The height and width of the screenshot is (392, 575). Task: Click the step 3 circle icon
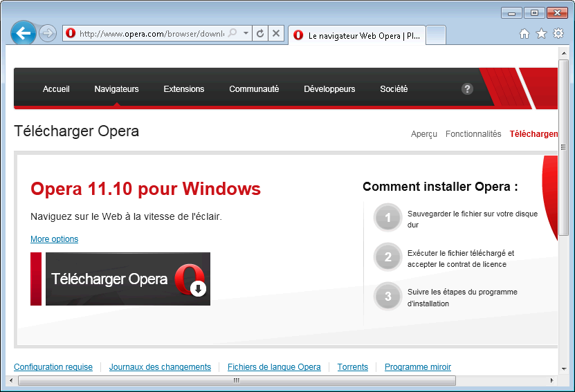(388, 296)
